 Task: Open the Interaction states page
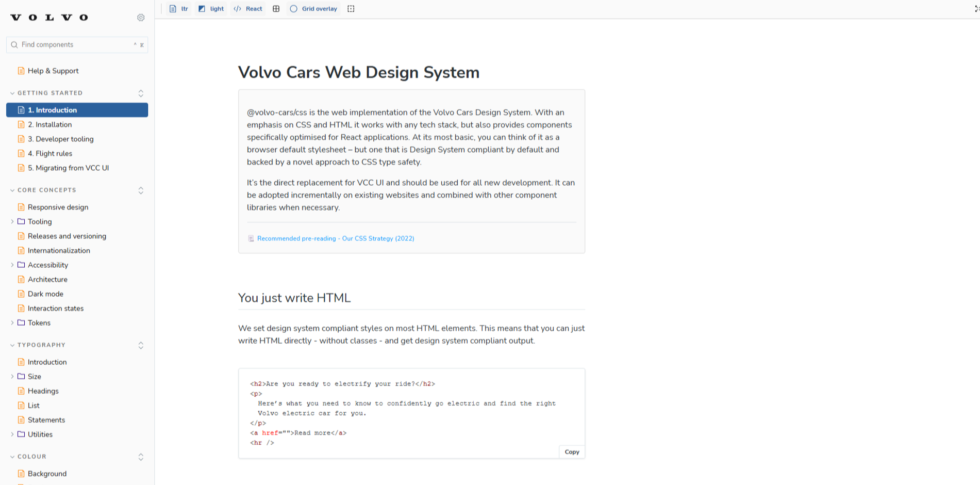point(55,308)
